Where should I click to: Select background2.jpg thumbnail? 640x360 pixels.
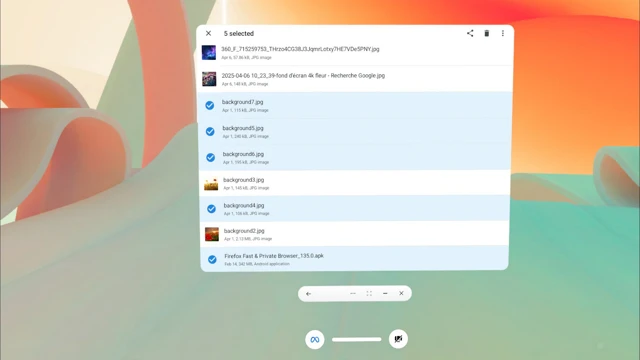212,234
